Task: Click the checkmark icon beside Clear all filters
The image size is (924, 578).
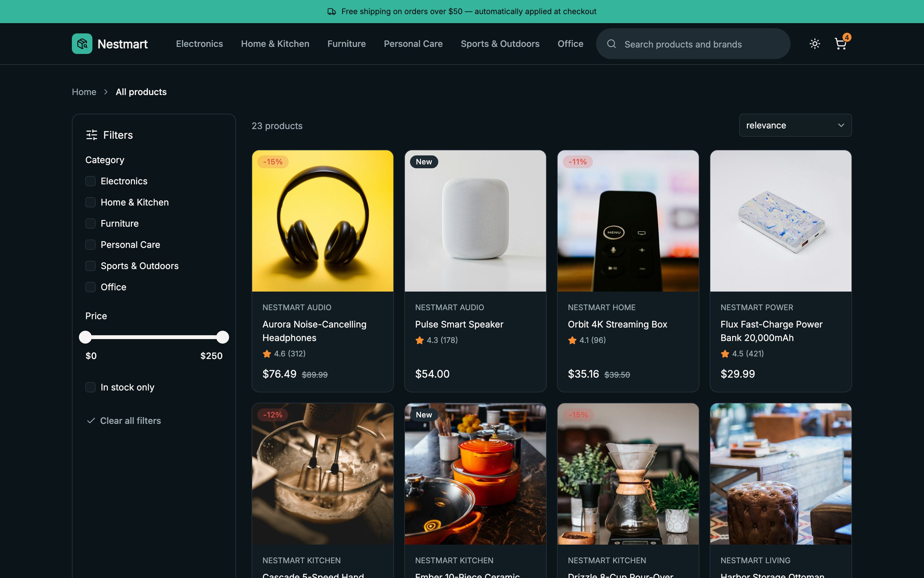Action: point(91,421)
